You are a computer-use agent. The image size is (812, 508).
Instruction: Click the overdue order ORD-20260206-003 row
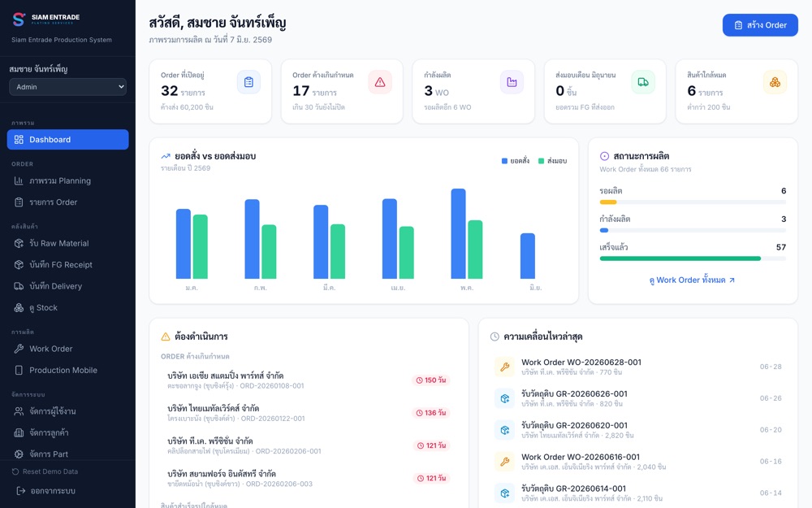point(309,478)
